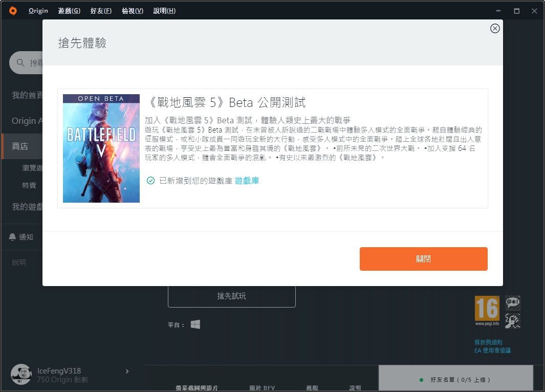This screenshot has width=545, height=392.
Task: Click the orange 關閉 button
Action: tap(424, 259)
